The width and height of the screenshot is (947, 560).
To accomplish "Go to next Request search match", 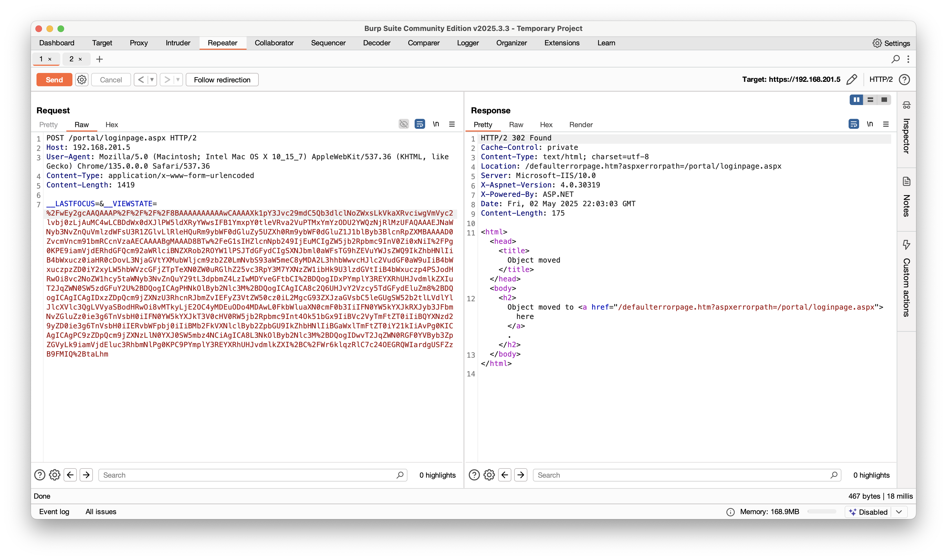I will 87,475.
